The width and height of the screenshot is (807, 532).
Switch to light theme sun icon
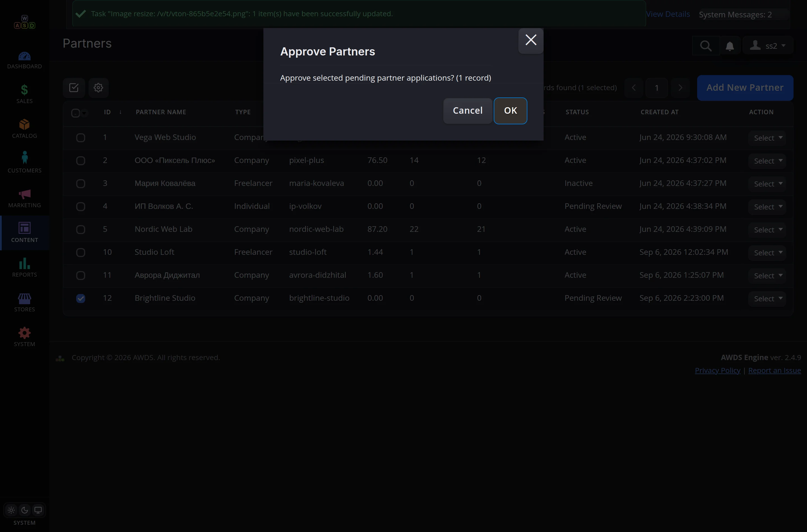[x=11, y=510]
